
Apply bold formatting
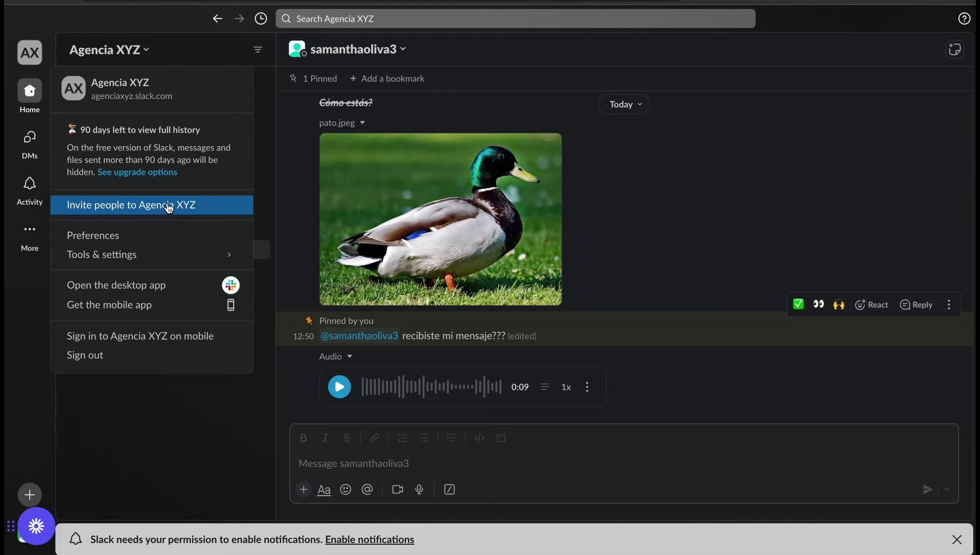tap(303, 438)
